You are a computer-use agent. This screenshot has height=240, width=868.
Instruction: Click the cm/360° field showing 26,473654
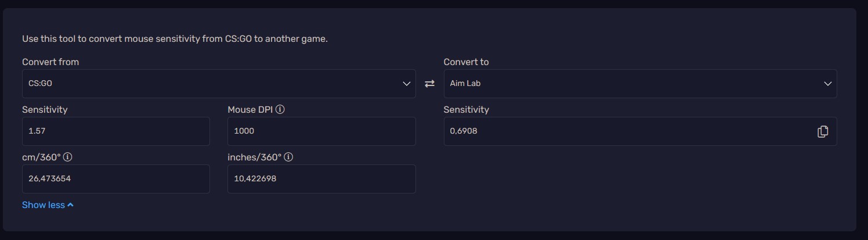click(116, 179)
